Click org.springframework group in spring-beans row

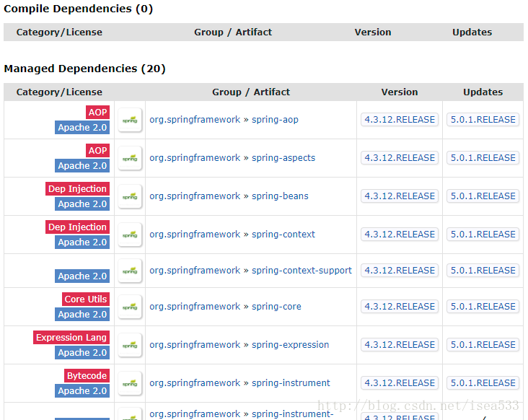click(x=195, y=196)
